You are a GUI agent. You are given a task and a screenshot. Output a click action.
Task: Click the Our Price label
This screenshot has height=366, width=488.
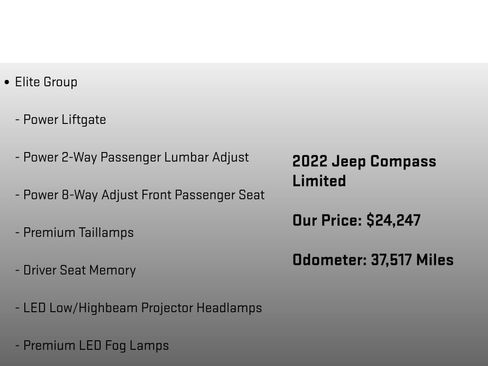click(327, 220)
